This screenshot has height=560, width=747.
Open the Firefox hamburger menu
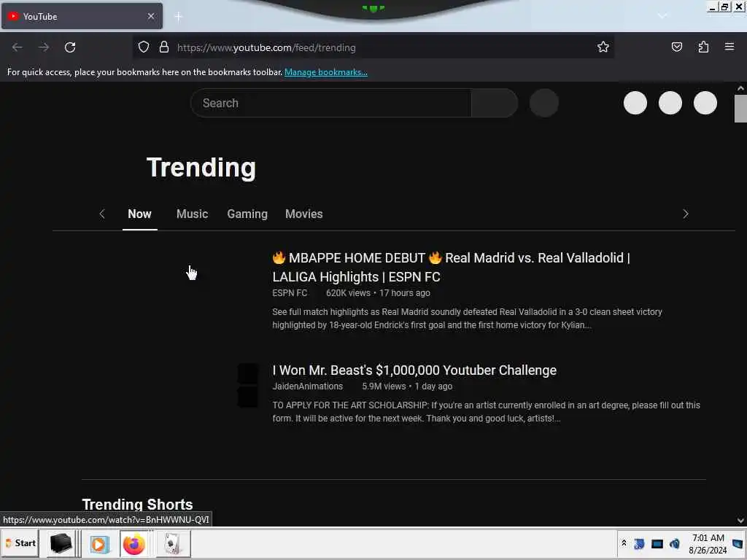[x=729, y=47]
